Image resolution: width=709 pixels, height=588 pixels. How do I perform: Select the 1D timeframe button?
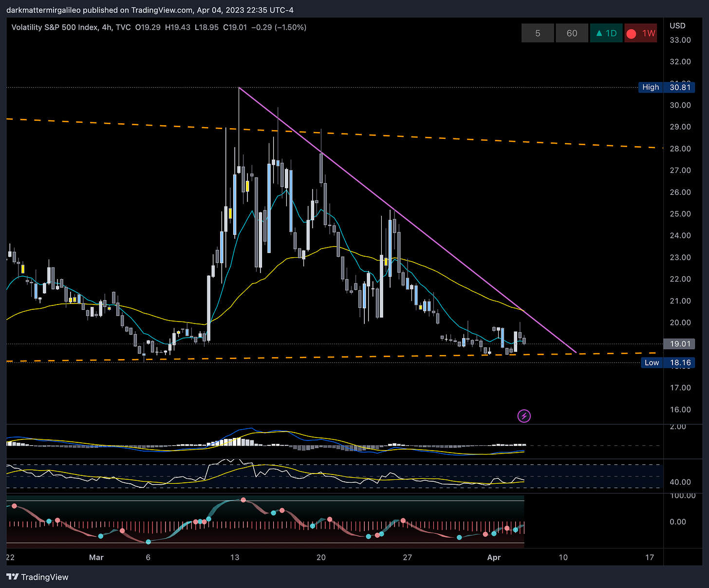(x=606, y=33)
